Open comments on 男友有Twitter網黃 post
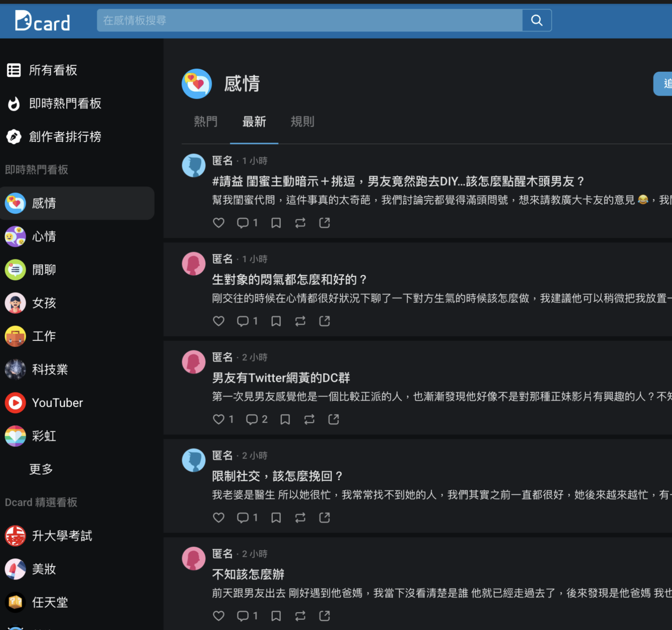The image size is (672, 630). click(257, 419)
